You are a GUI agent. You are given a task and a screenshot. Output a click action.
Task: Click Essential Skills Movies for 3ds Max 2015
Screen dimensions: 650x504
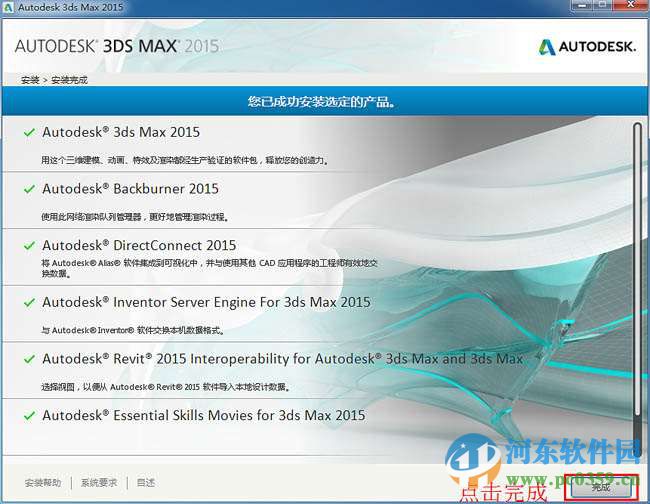click(204, 415)
